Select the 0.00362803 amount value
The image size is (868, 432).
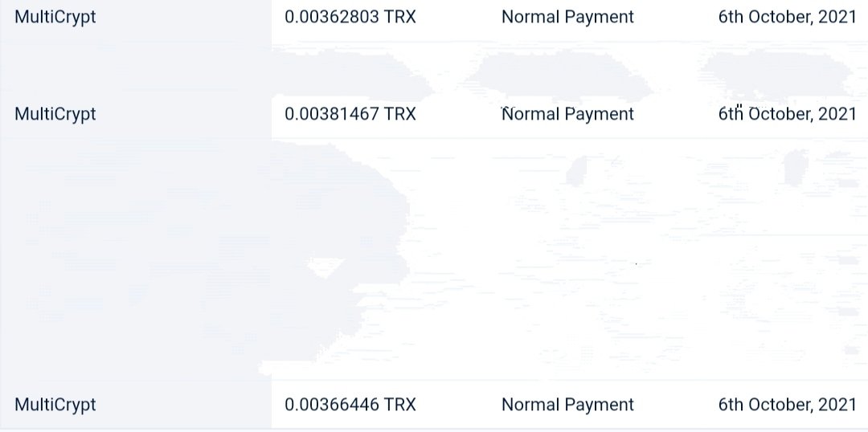332,17
